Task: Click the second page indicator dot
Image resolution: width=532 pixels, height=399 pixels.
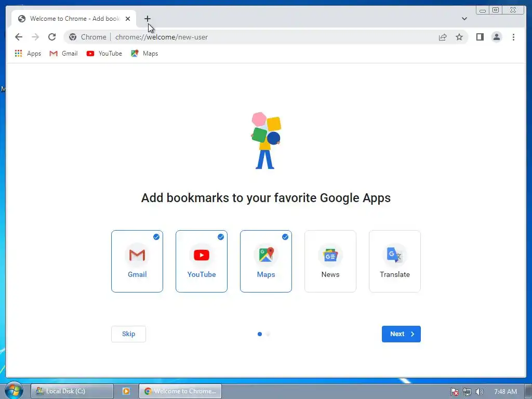Action: 268,334
